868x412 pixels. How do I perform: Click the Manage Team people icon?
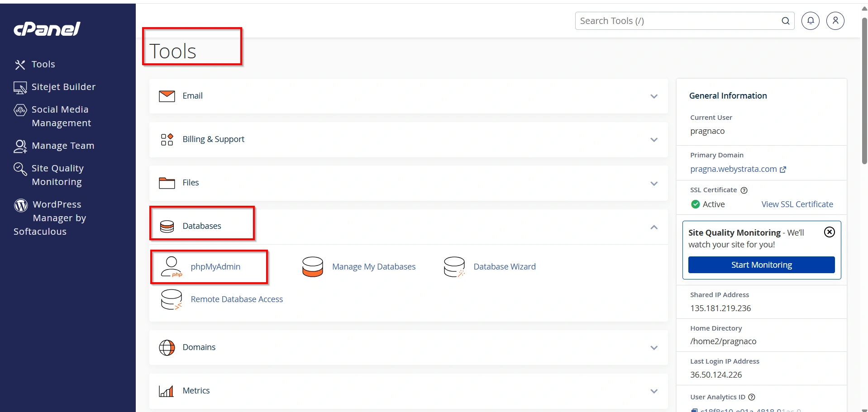pyautogui.click(x=20, y=146)
